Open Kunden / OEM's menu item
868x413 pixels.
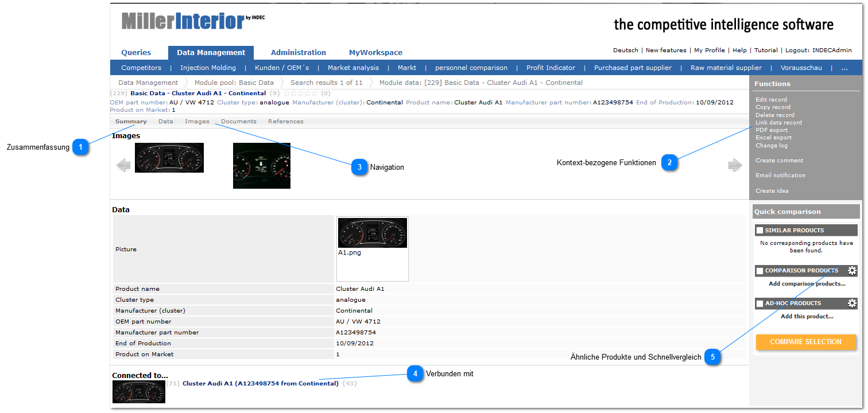pyautogui.click(x=282, y=68)
